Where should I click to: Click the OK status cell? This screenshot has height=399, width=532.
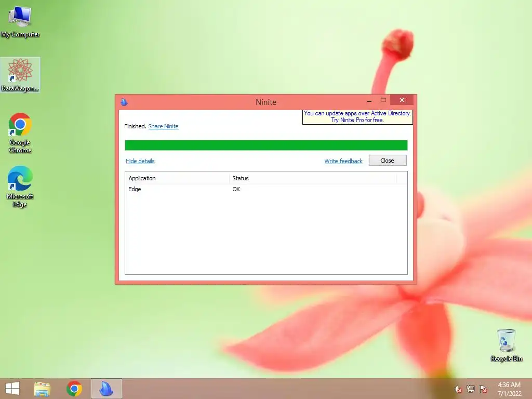[236, 189]
